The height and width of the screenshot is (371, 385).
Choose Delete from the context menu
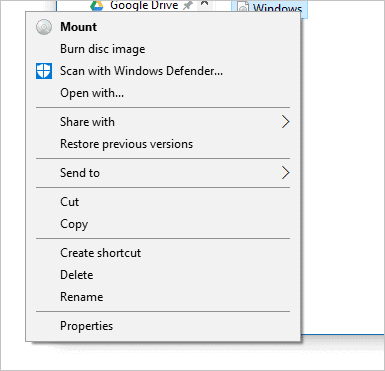[x=163, y=275]
